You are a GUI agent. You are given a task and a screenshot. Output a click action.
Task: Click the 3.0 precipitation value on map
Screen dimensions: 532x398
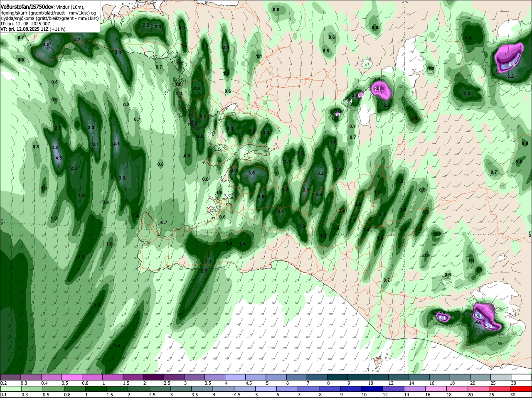point(234,170)
